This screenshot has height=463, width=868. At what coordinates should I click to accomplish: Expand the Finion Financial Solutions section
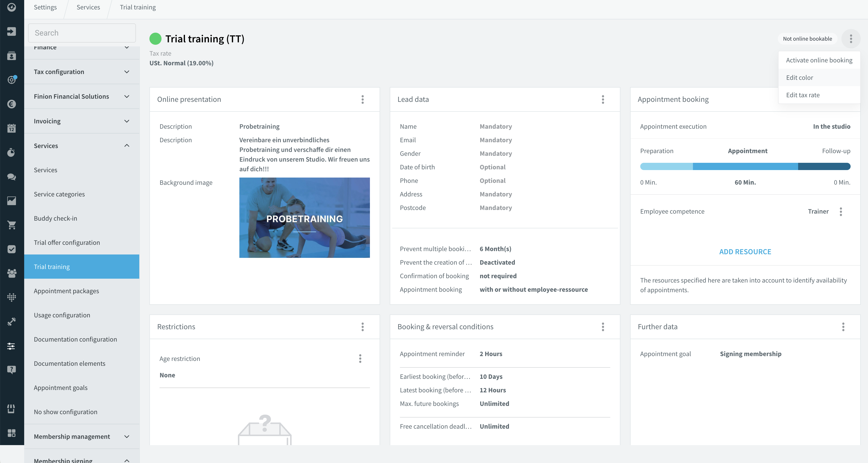(82, 97)
